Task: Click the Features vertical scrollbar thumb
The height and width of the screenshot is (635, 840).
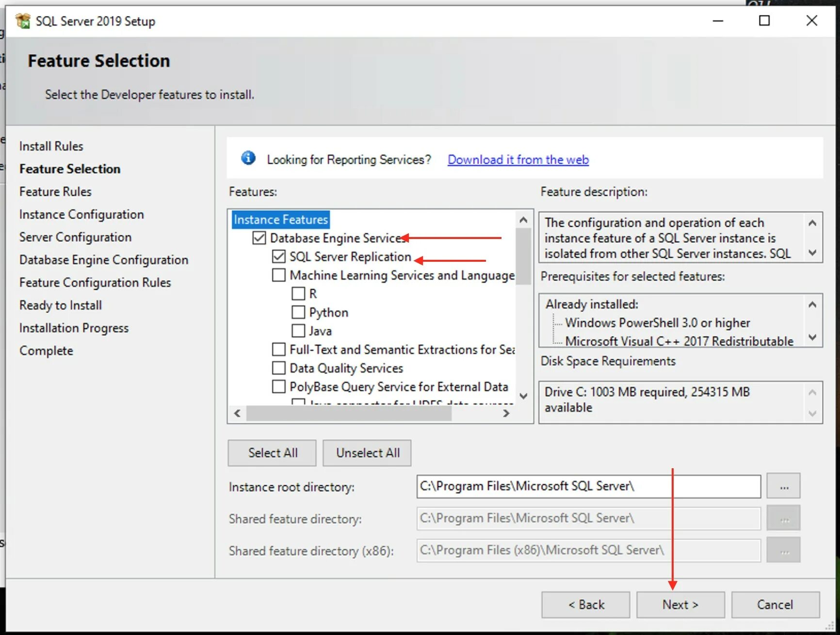Action: click(523, 256)
